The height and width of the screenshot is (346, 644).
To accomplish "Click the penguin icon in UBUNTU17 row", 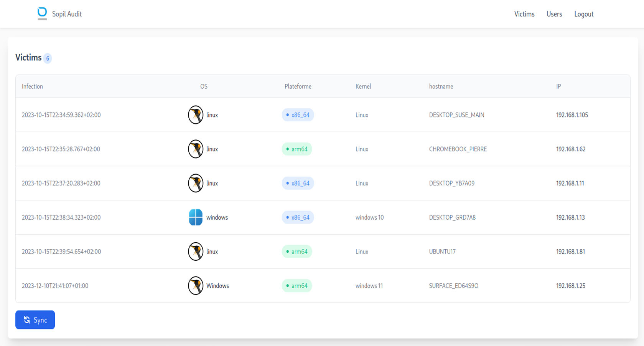I will pos(196,252).
